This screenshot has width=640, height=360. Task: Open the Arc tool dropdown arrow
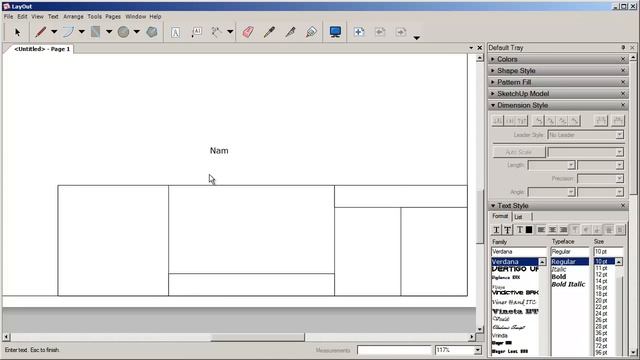click(x=82, y=32)
